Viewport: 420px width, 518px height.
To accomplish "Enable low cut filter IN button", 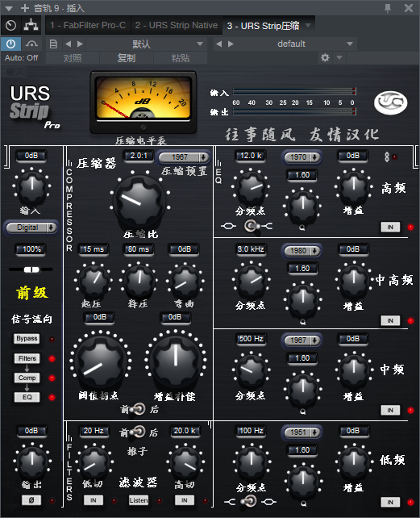I will click(x=94, y=500).
